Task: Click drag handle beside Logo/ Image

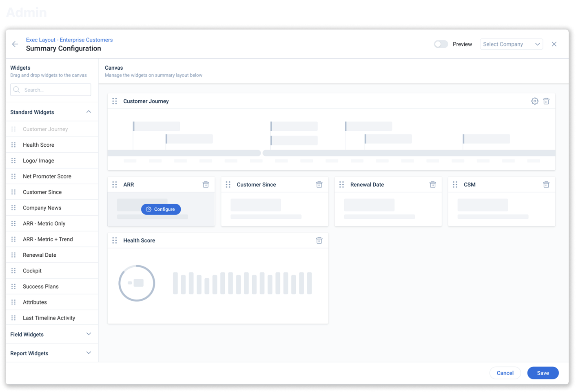Action: coord(13,161)
